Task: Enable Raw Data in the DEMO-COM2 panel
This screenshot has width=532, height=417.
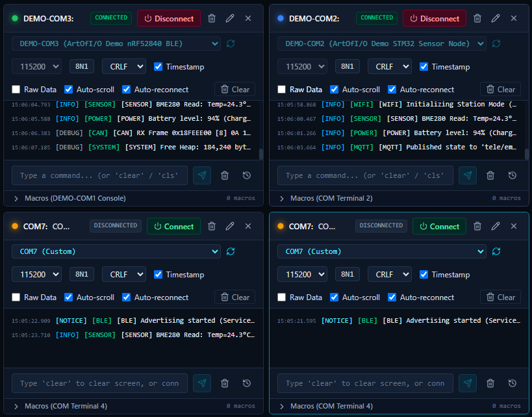Action: point(282,90)
